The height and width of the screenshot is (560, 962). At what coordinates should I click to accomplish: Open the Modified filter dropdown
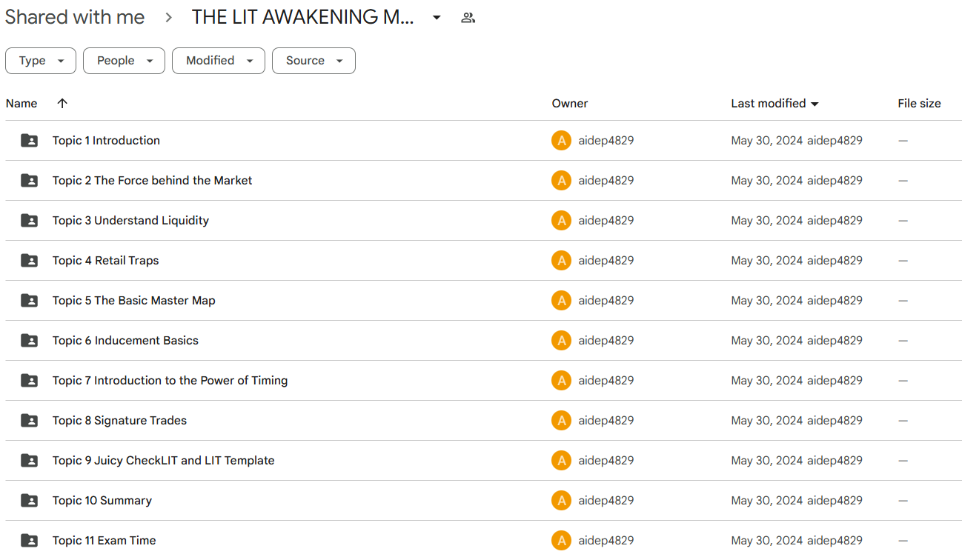coord(219,61)
